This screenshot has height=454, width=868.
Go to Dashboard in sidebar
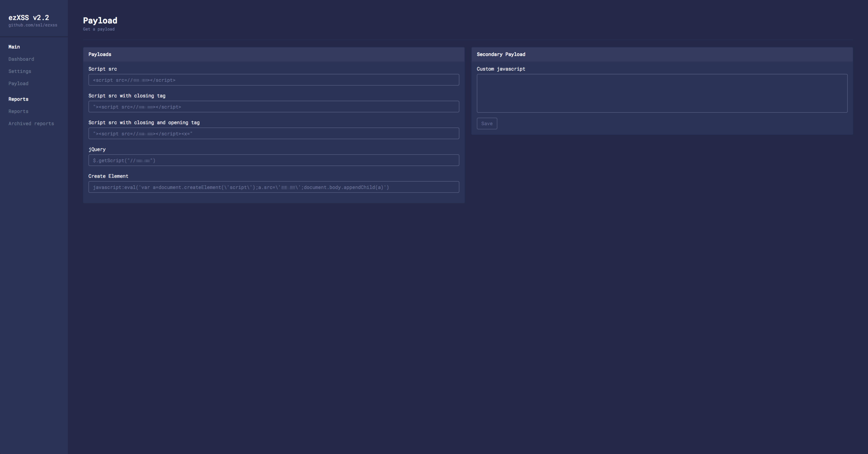coord(21,59)
